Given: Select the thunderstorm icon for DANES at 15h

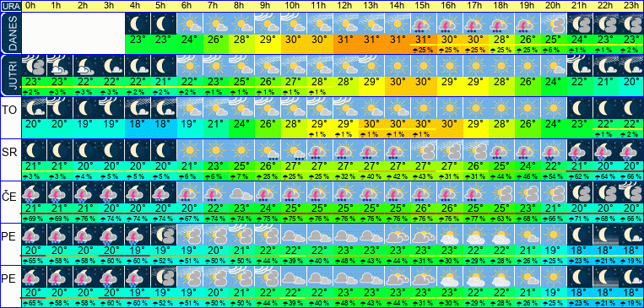Looking at the screenshot, I should (x=424, y=24).
